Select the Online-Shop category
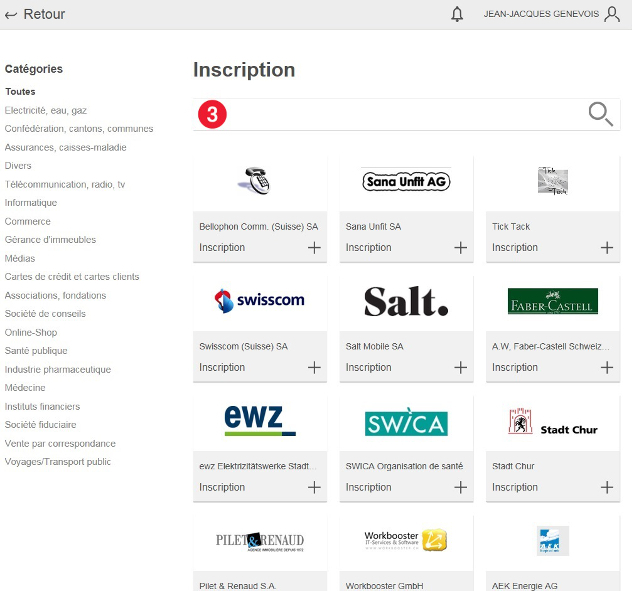 (31, 332)
